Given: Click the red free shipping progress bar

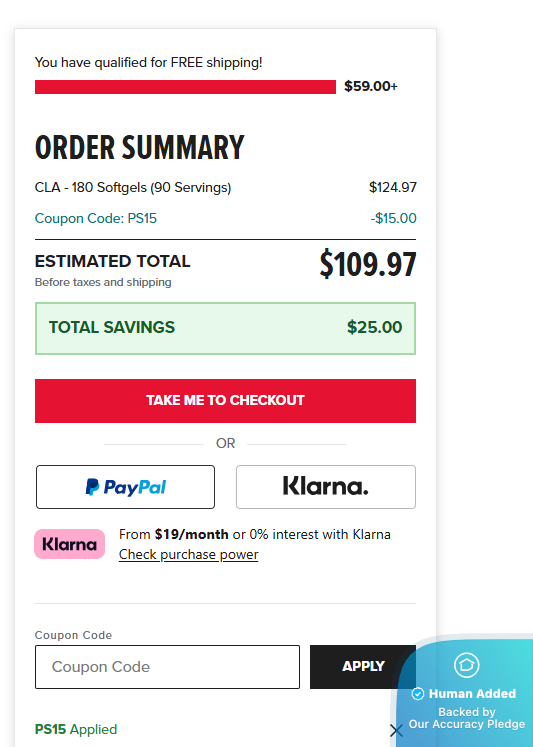Looking at the screenshot, I should pyautogui.click(x=185, y=87).
